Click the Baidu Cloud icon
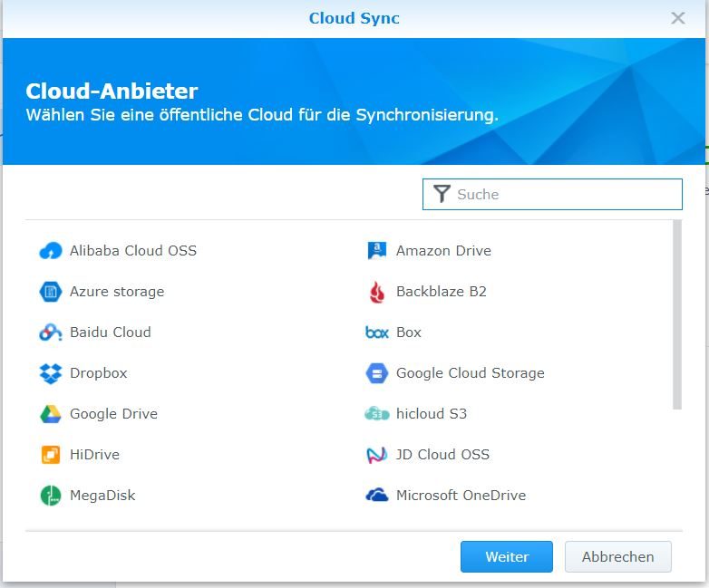This screenshot has width=709, height=588. point(50,333)
